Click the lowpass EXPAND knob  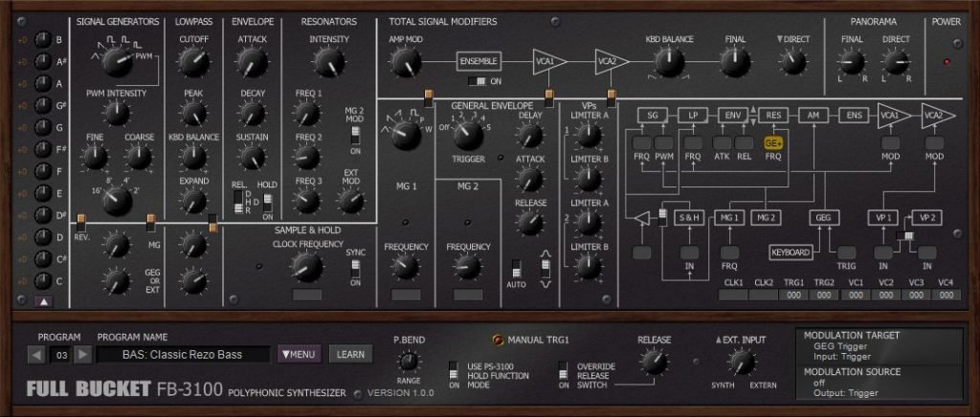(x=193, y=201)
